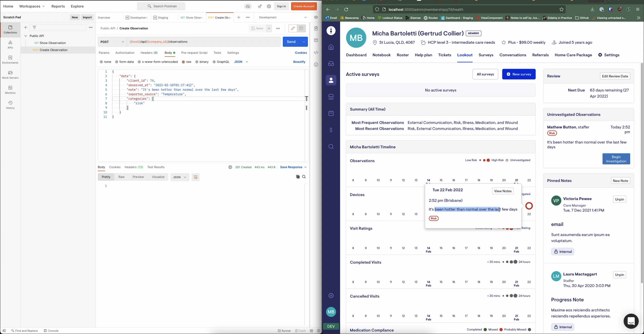Open the POST method dropdown
This screenshot has height=334, width=644.
(112, 42)
